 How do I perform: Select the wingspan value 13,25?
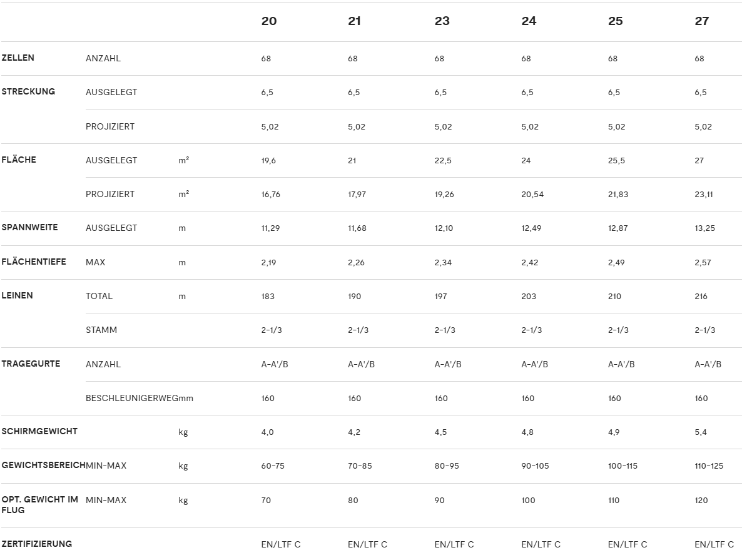point(704,228)
